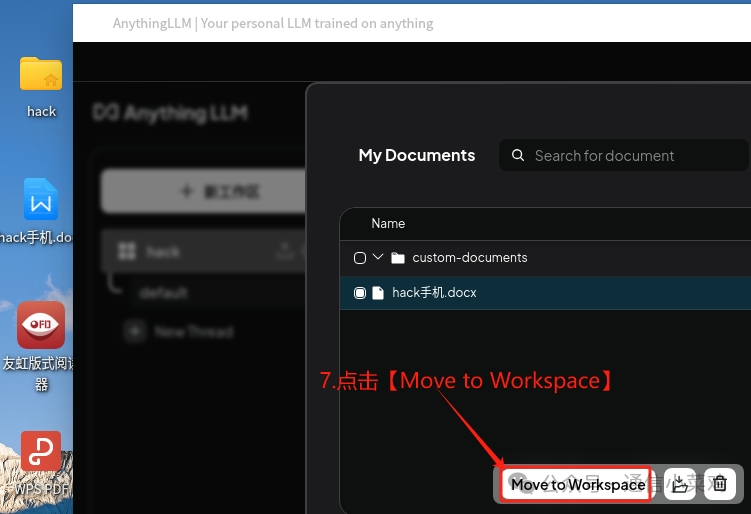
Task: Click the upload icon on hack workspace row
Action: [x=285, y=251]
